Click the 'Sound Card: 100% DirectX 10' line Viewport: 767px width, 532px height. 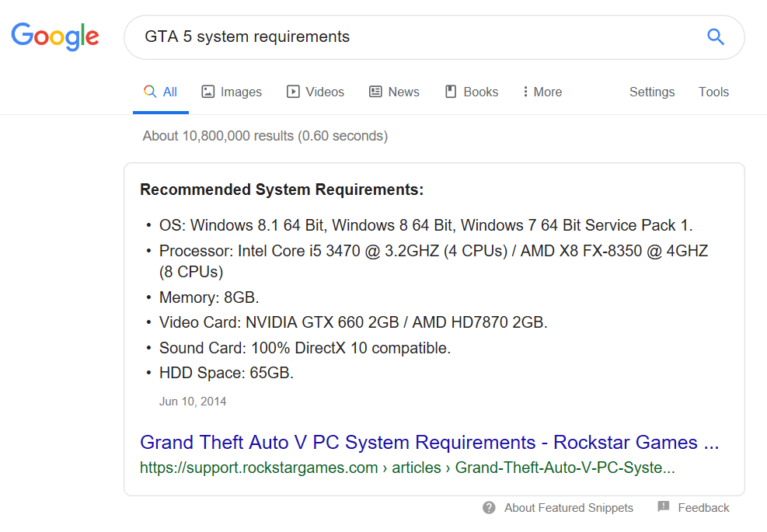tap(305, 348)
